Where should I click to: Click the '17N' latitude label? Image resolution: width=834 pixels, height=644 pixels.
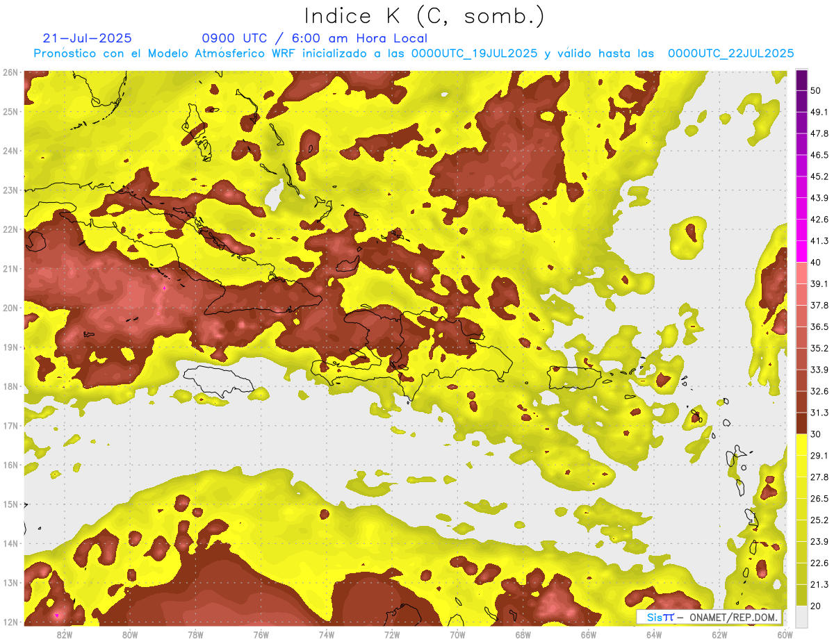tap(10, 426)
